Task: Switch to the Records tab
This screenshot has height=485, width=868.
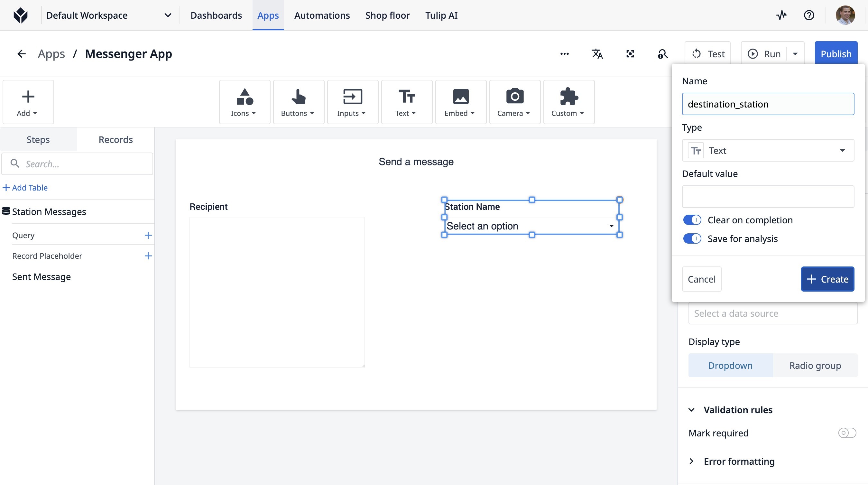Action: pos(115,140)
